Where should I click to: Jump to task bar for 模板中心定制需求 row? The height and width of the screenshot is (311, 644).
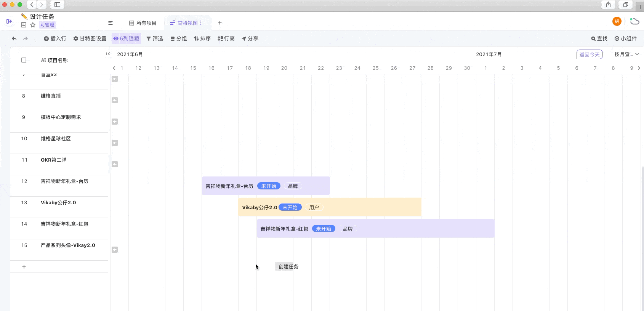(x=115, y=122)
